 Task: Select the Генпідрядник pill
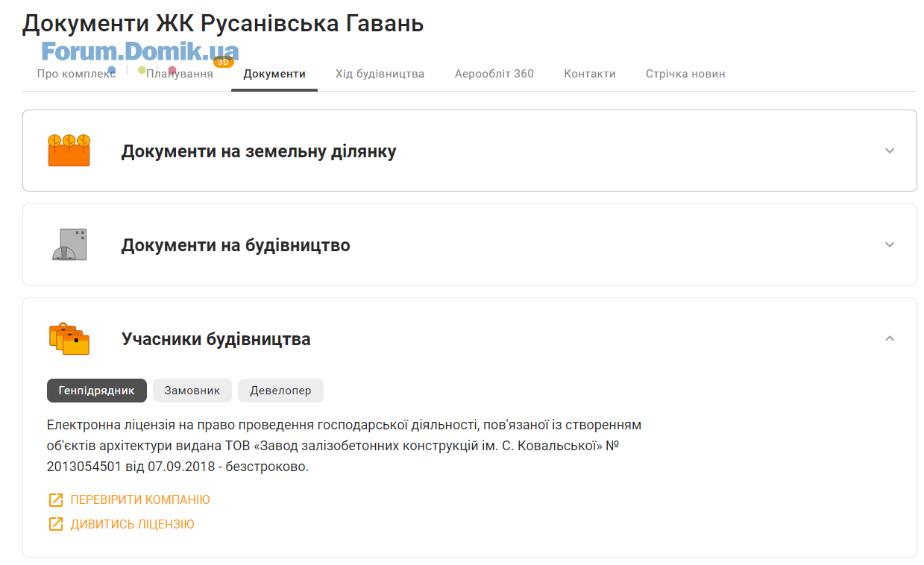point(97,391)
